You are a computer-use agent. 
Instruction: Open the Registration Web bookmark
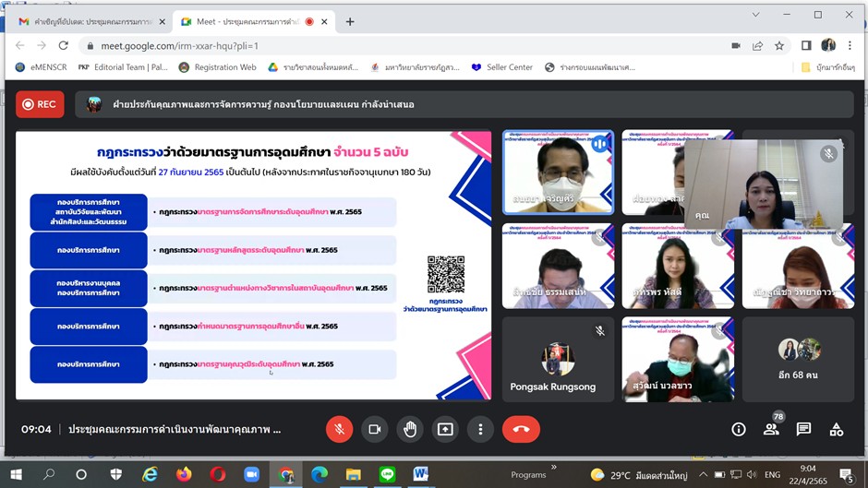pyautogui.click(x=218, y=67)
